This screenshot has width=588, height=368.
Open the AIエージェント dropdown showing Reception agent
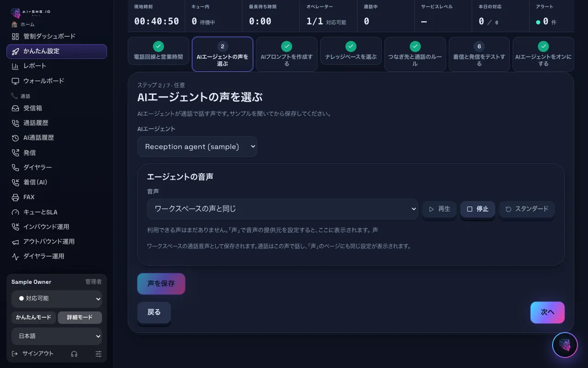click(197, 147)
